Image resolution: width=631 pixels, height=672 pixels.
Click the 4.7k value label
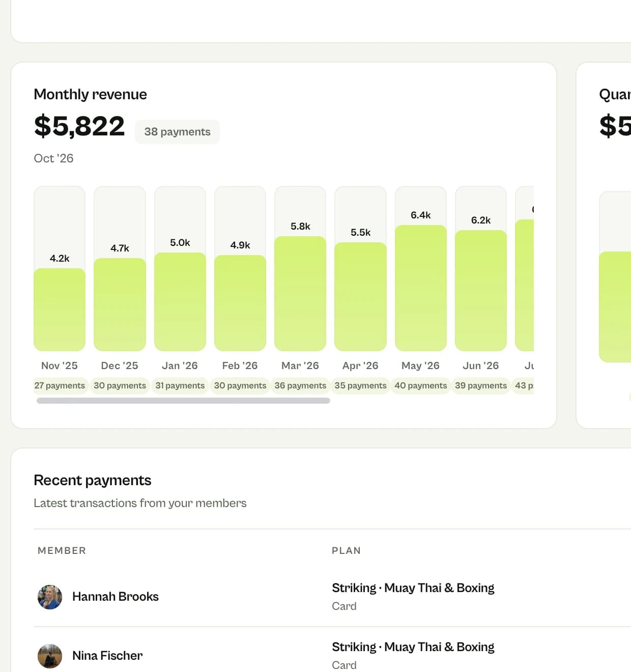tap(120, 248)
